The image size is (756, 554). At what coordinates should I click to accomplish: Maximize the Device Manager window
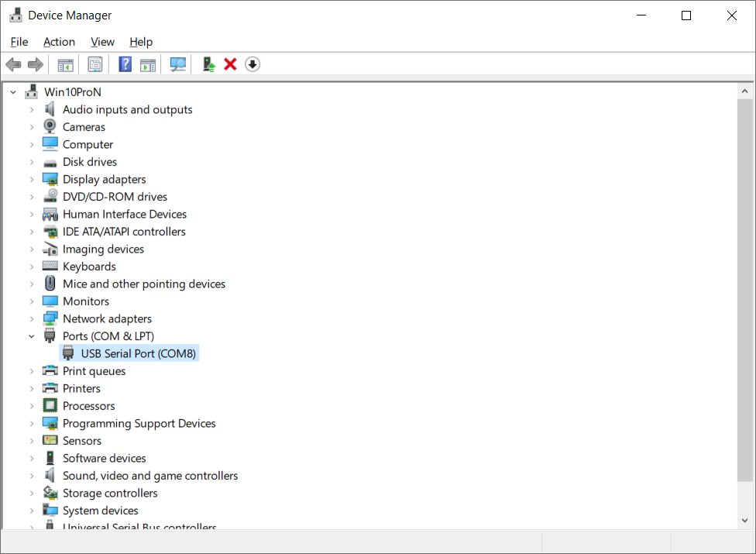pyautogui.click(x=686, y=15)
